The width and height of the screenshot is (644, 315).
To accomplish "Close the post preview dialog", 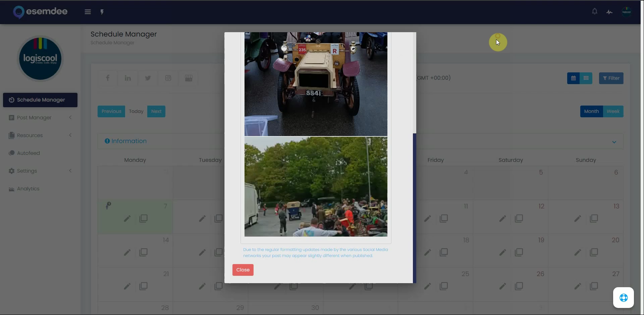I will pos(243,270).
